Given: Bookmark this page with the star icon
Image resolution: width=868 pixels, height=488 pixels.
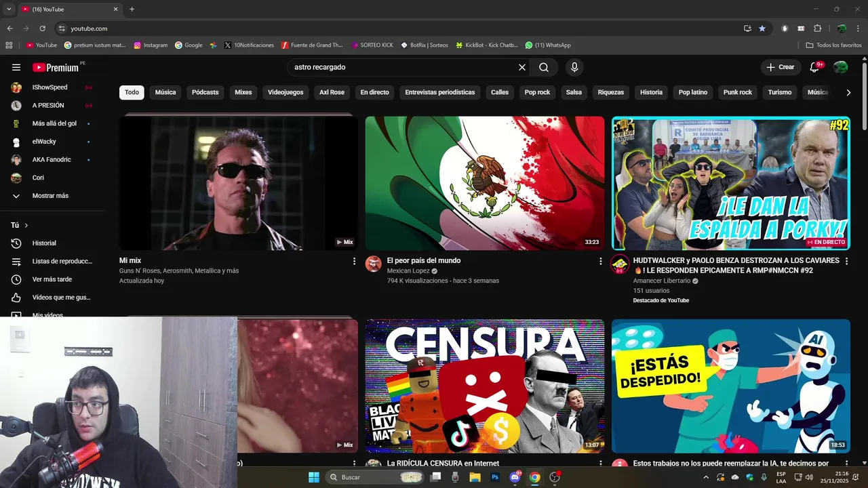Looking at the screenshot, I should click(762, 28).
